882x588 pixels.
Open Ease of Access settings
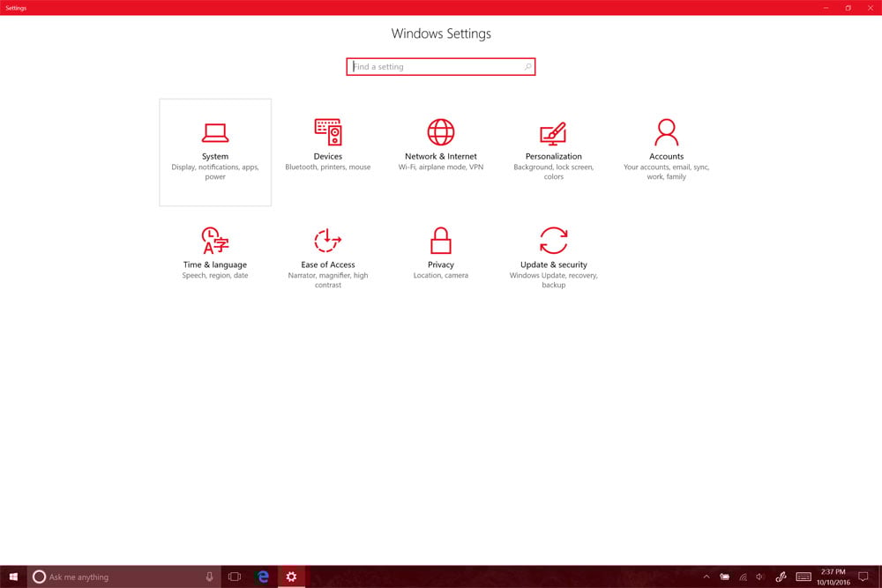click(327, 253)
